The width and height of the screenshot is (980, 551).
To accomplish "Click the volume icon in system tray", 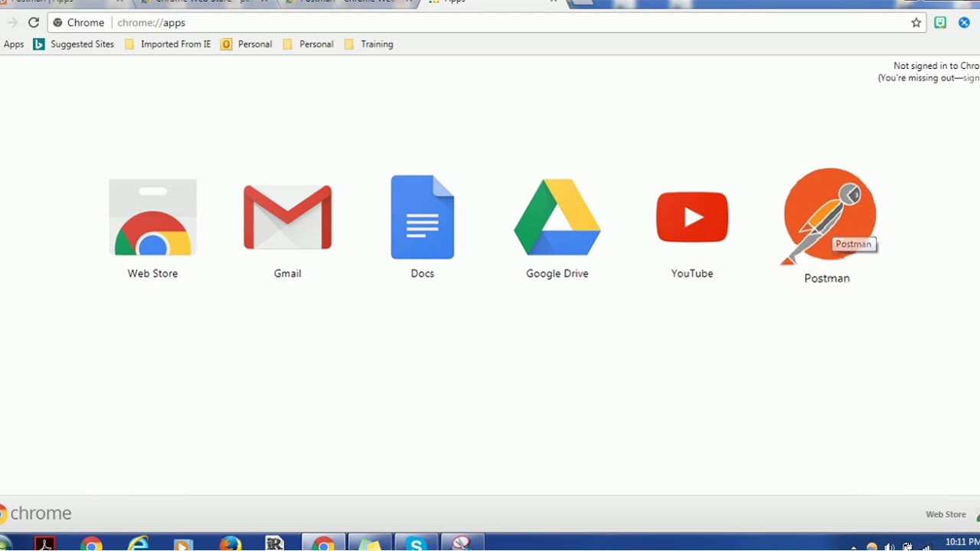I will [x=890, y=546].
